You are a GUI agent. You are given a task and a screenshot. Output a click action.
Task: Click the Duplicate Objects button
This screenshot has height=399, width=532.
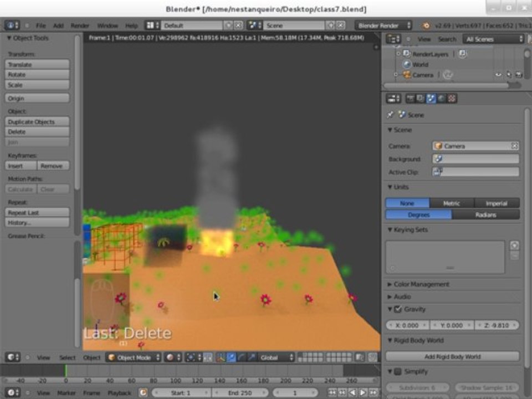[x=37, y=121]
